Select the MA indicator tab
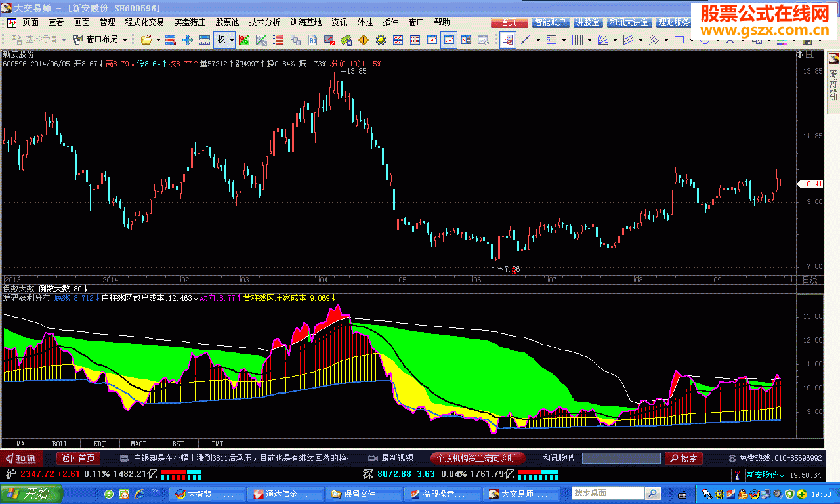 point(21,444)
